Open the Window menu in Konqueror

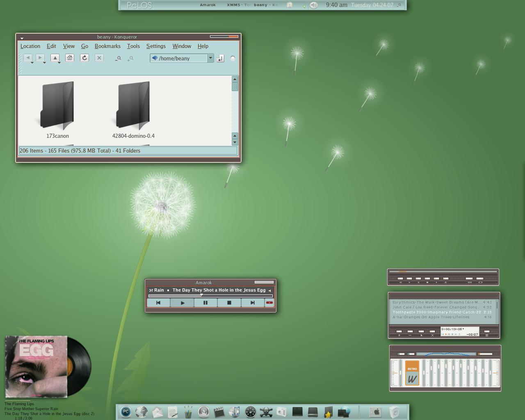pos(182,46)
